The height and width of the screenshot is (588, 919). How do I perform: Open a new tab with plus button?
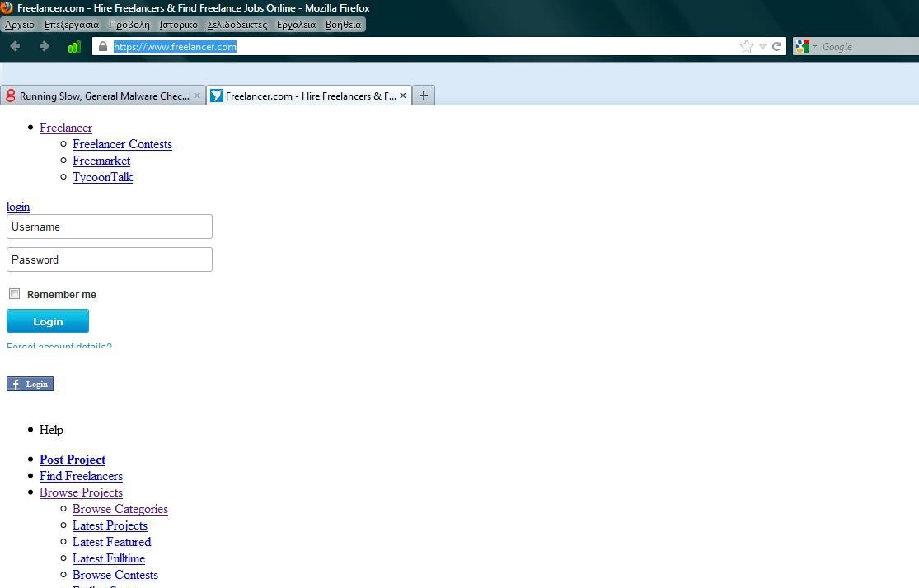pyautogui.click(x=423, y=96)
